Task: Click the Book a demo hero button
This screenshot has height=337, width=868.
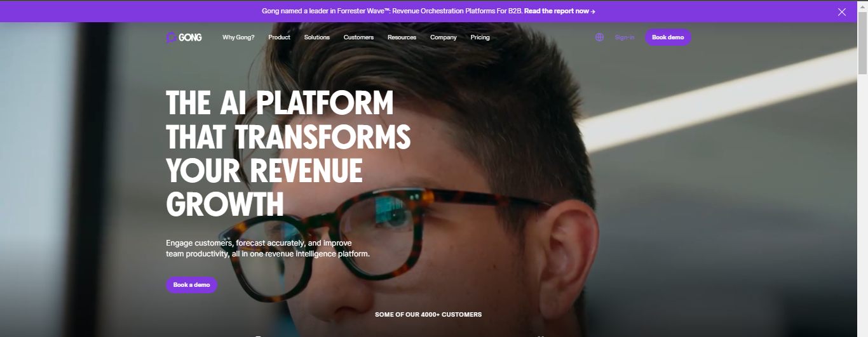Action: pyautogui.click(x=191, y=285)
